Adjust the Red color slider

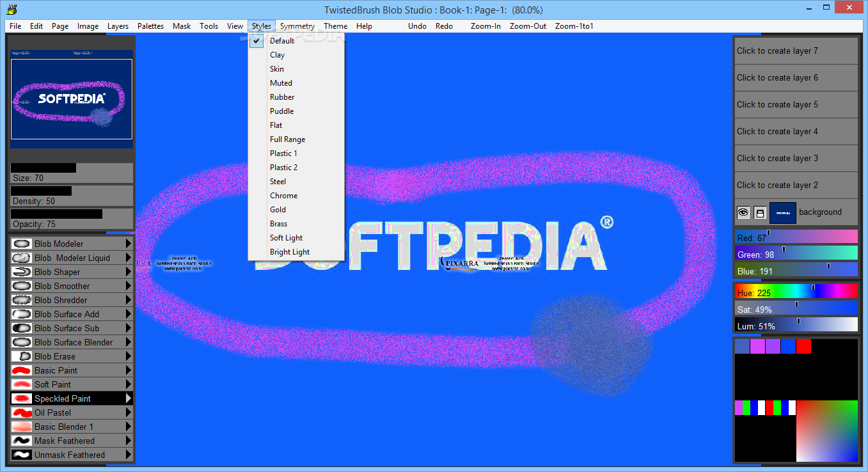pyautogui.click(x=796, y=237)
